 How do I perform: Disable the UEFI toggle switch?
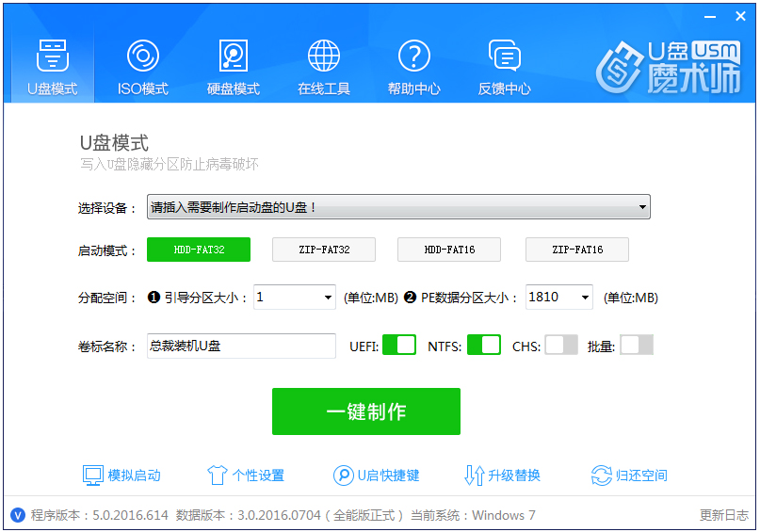coord(399,346)
